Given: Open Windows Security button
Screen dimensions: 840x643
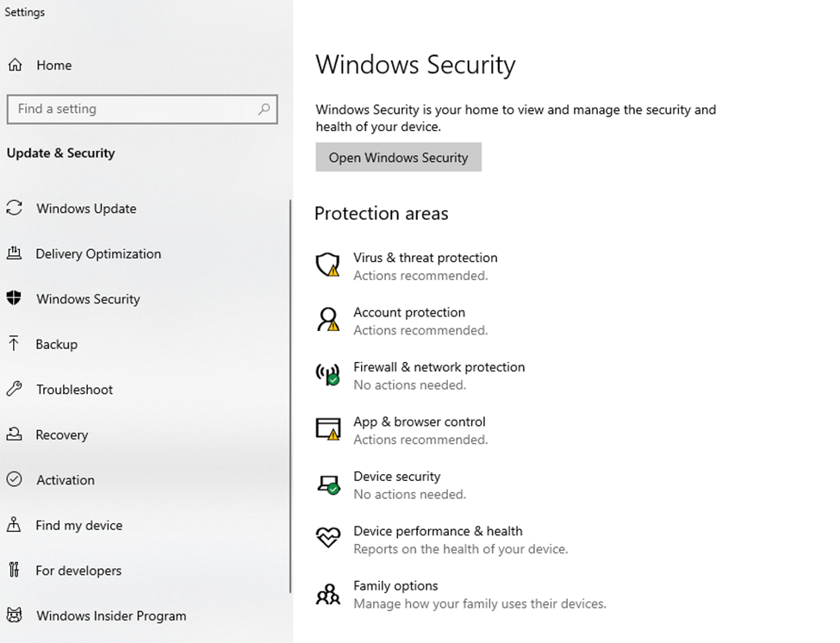Looking at the screenshot, I should (398, 158).
